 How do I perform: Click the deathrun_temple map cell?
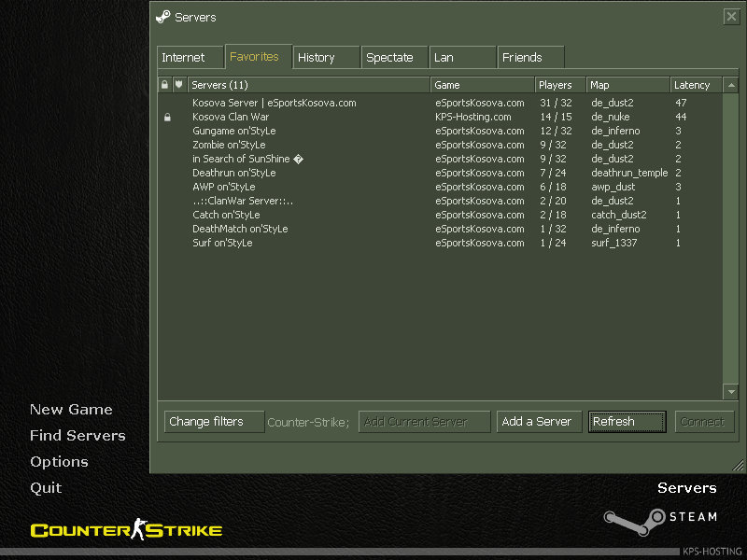(629, 173)
